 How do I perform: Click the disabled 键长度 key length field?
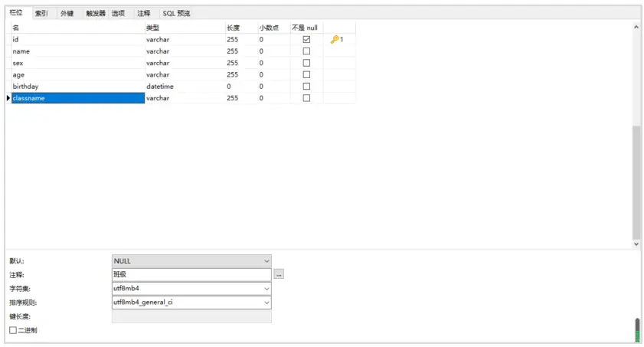click(191, 316)
